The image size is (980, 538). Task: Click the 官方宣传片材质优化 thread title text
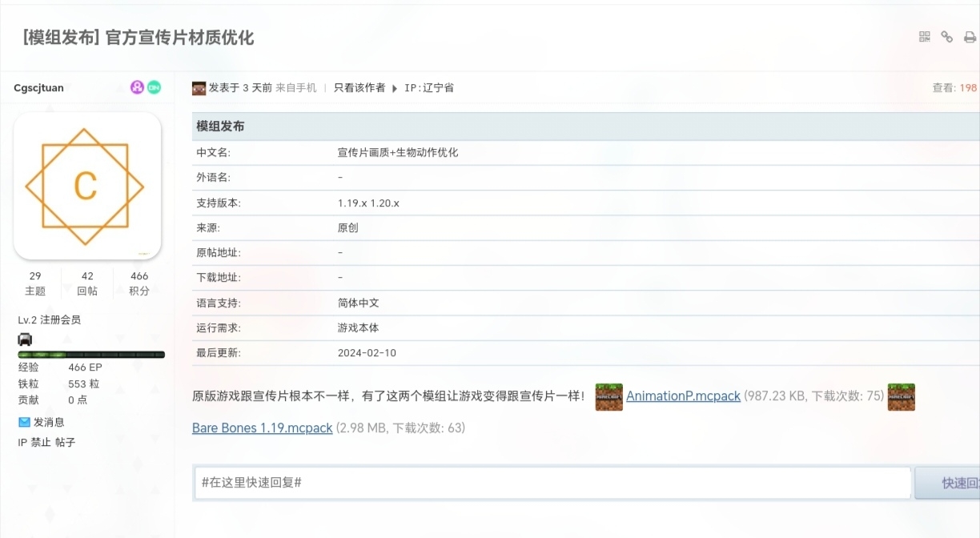click(x=180, y=38)
